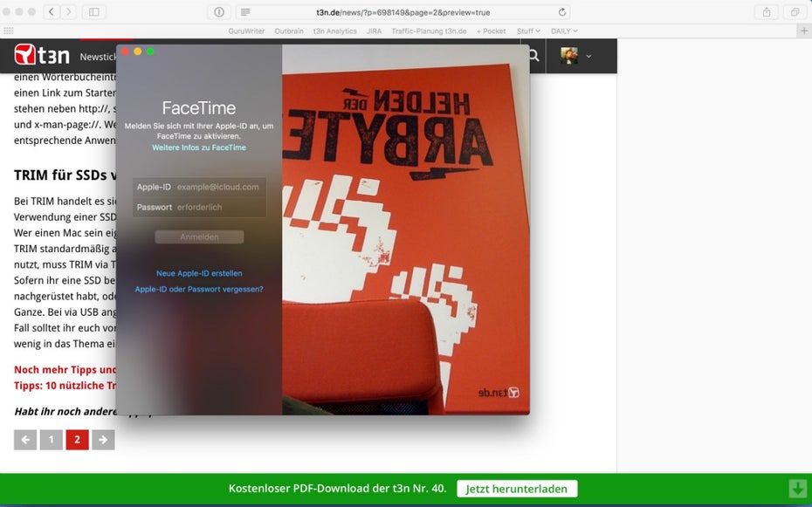812x507 pixels.
Task: Go back with Safari's back arrow
Action: (x=52, y=12)
